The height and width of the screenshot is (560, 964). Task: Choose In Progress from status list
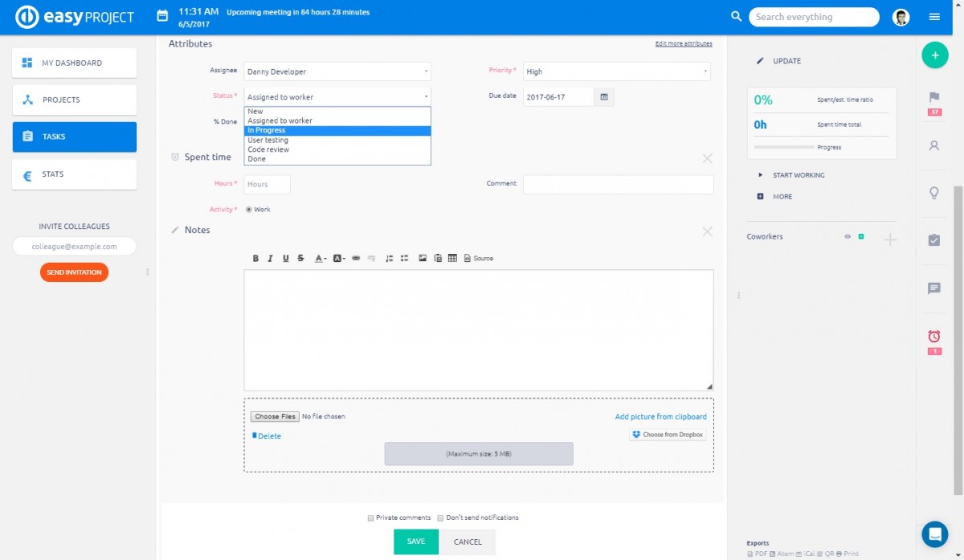click(x=337, y=130)
